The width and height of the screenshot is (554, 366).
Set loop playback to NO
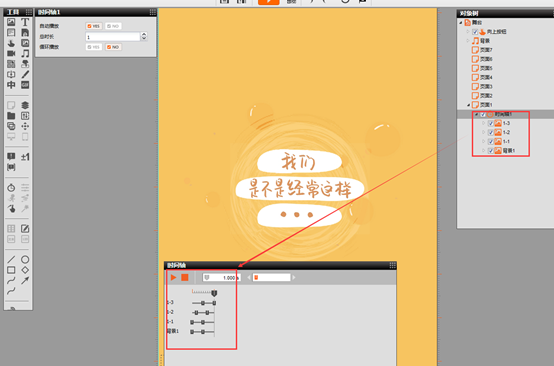tap(113, 47)
